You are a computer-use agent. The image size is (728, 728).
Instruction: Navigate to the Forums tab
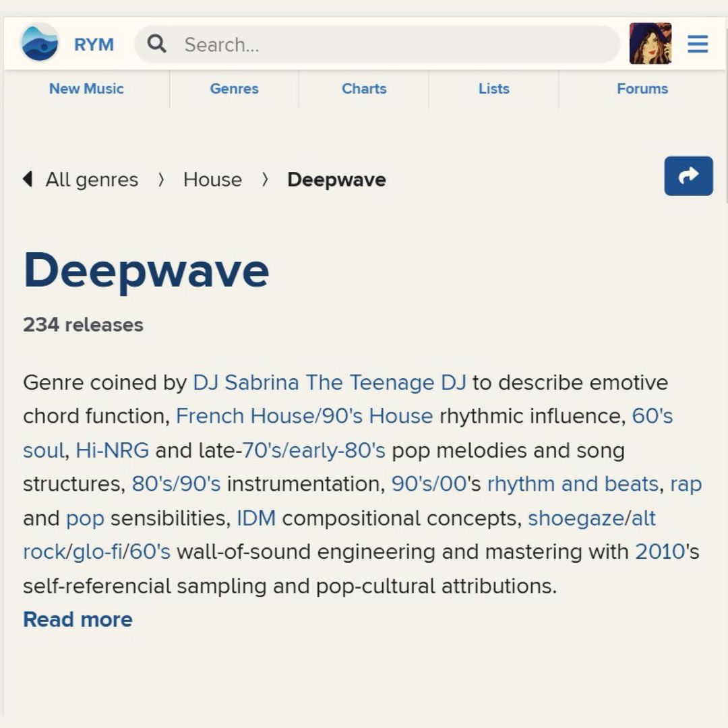642,89
